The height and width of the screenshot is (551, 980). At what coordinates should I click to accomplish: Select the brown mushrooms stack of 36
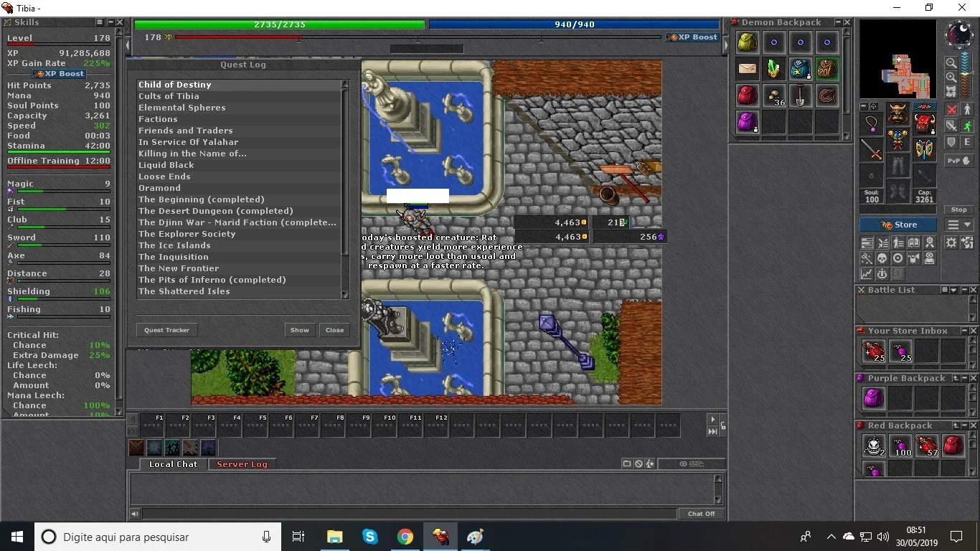pos(774,95)
